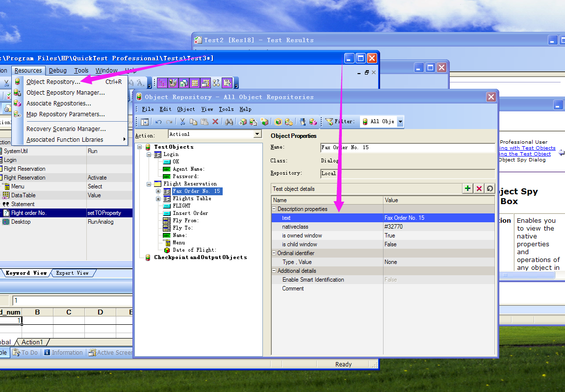Open the Filter All Objects dropdown arrow

click(x=400, y=122)
